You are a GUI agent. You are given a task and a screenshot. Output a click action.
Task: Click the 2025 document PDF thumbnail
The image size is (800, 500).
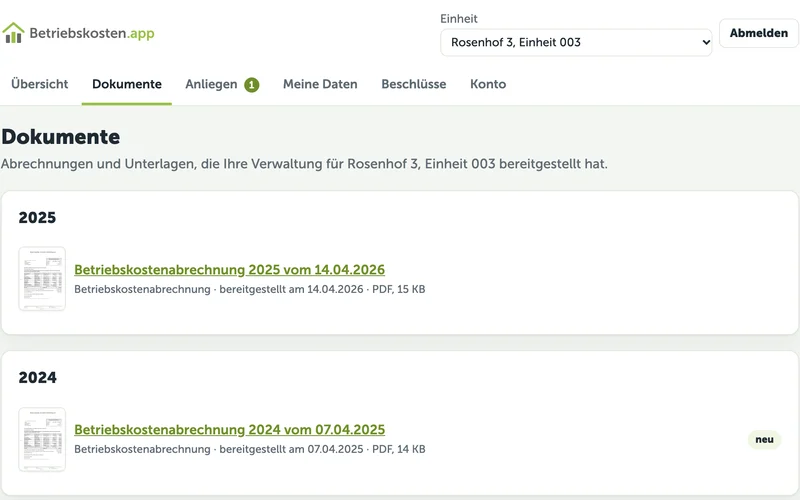click(x=42, y=279)
